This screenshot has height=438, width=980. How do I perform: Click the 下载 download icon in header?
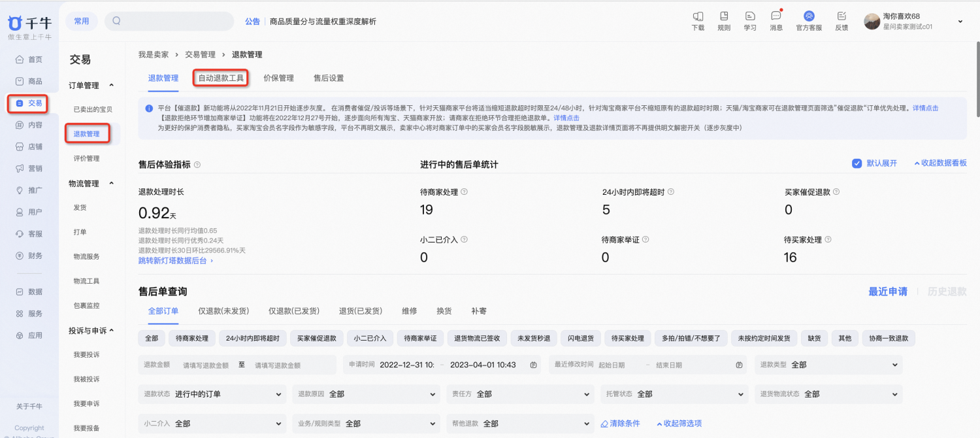(x=698, y=16)
